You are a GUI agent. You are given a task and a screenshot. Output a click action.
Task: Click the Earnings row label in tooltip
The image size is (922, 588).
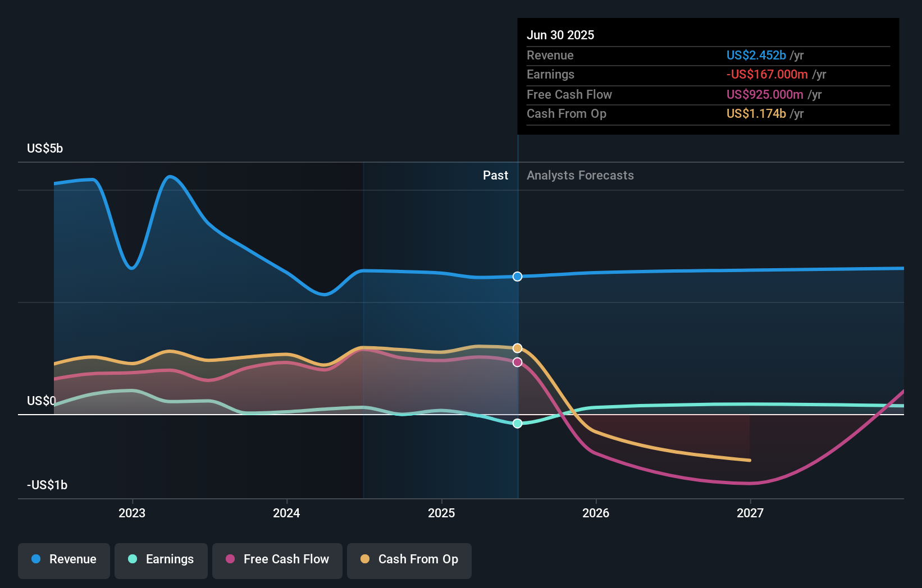pos(550,74)
